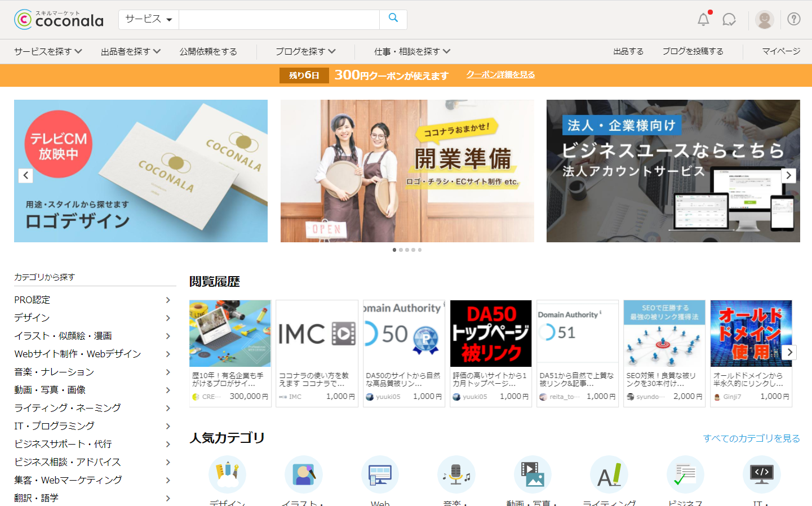The width and height of the screenshot is (812, 506).
Task: Select the Webサイト制作・Webデザイン sidebar category
Action: coord(78,354)
